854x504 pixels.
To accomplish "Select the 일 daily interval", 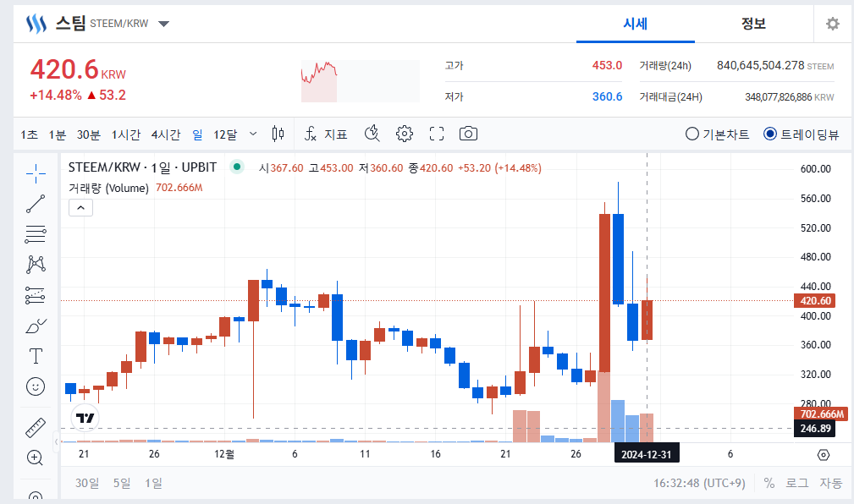I will click(198, 134).
